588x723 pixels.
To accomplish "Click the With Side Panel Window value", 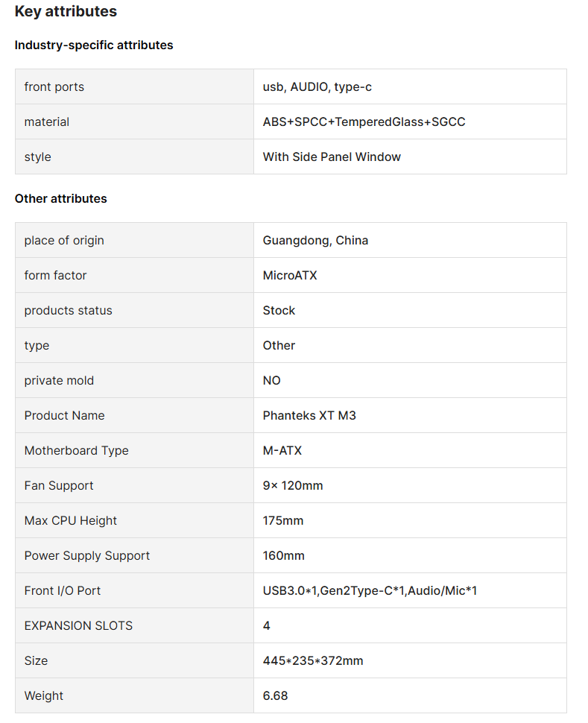I will point(332,157).
